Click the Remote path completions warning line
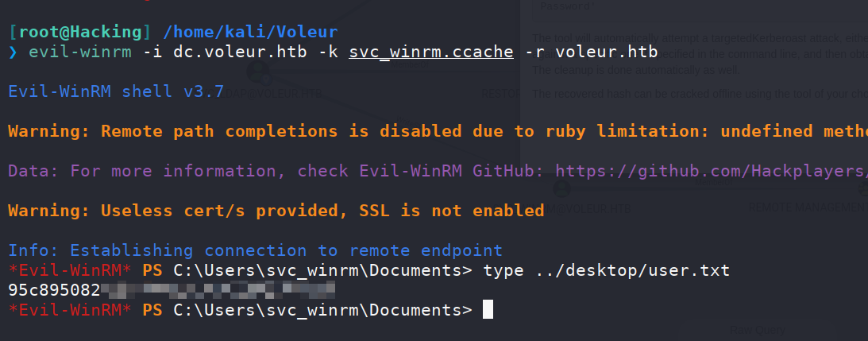The image size is (868, 341). tap(438, 131)
